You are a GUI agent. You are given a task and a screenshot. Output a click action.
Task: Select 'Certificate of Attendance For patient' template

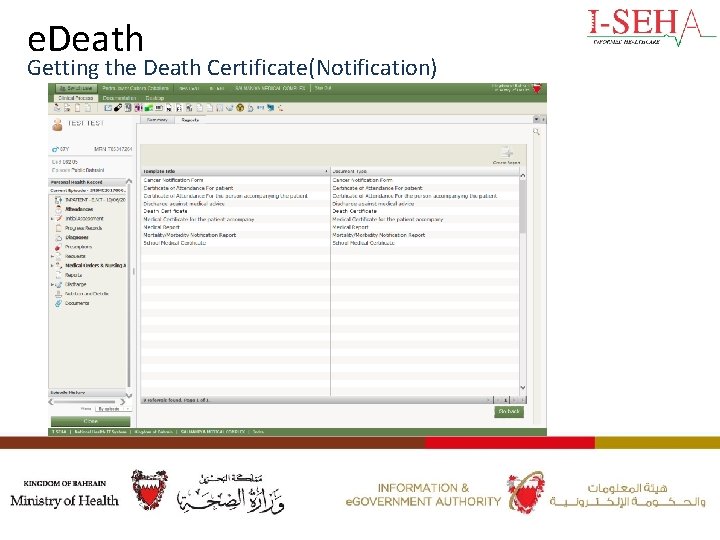pos(235,188)
